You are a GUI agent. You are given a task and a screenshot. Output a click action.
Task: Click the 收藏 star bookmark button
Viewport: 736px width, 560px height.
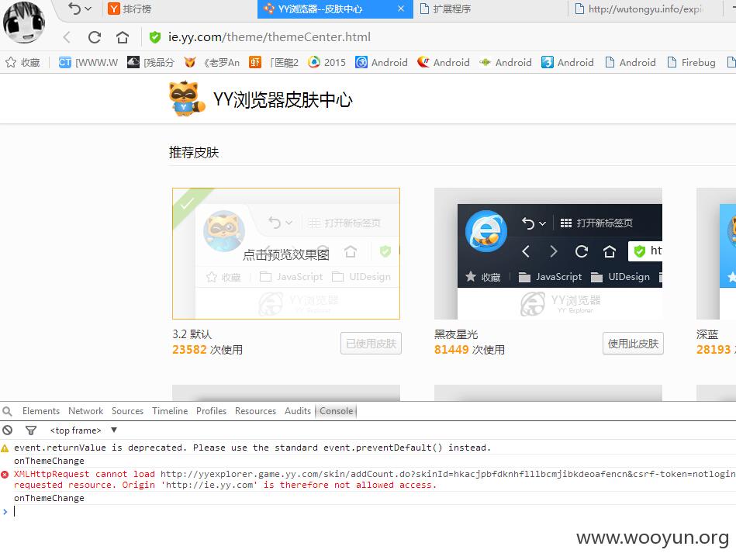click(22, 62)
